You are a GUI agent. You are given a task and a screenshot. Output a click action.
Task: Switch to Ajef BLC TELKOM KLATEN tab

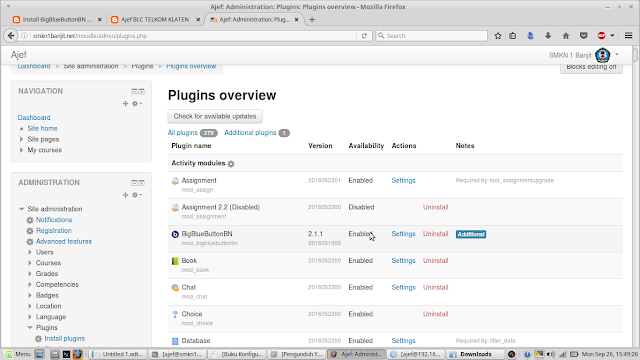click(155, 20)
